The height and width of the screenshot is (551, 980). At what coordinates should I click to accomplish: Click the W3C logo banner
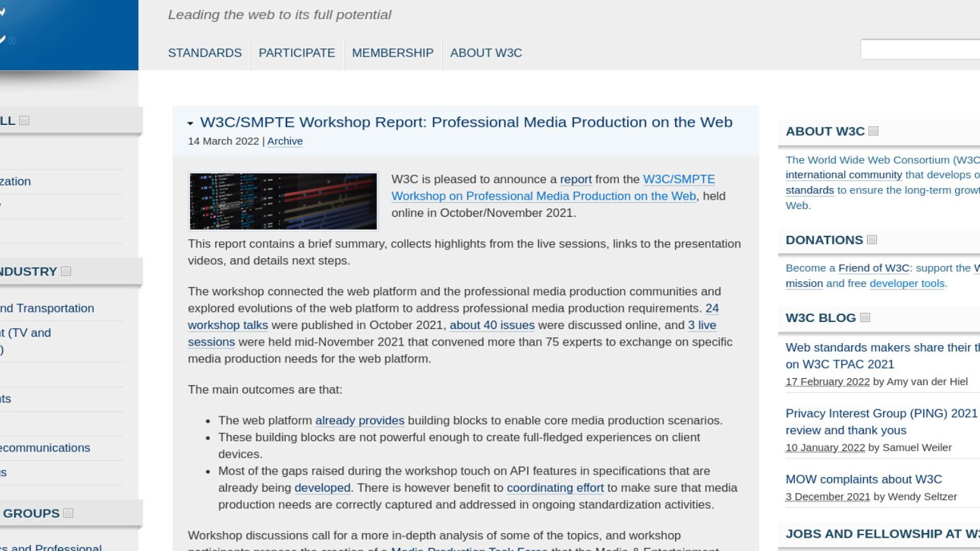pyautogui.click(x=69, y=35)
